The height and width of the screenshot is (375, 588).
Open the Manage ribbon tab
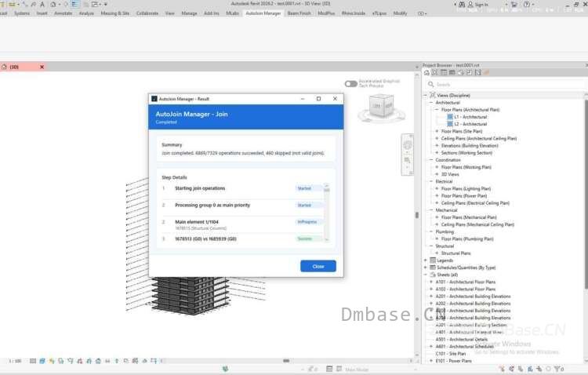[x=189, y=13]
